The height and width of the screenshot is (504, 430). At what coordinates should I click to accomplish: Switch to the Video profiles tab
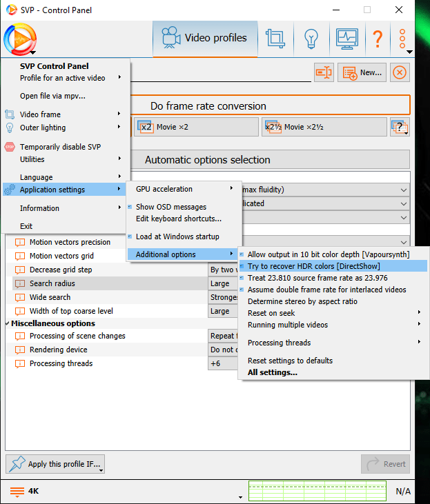point(206,39)
